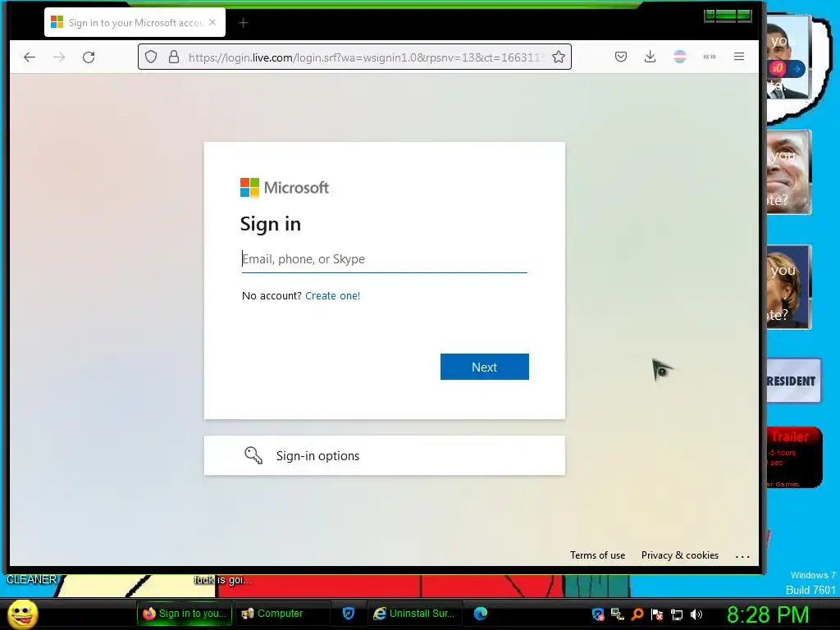Viewport: 840px width, 630px height.
Task: Open the Terms of use link
Action: (597, 555)
